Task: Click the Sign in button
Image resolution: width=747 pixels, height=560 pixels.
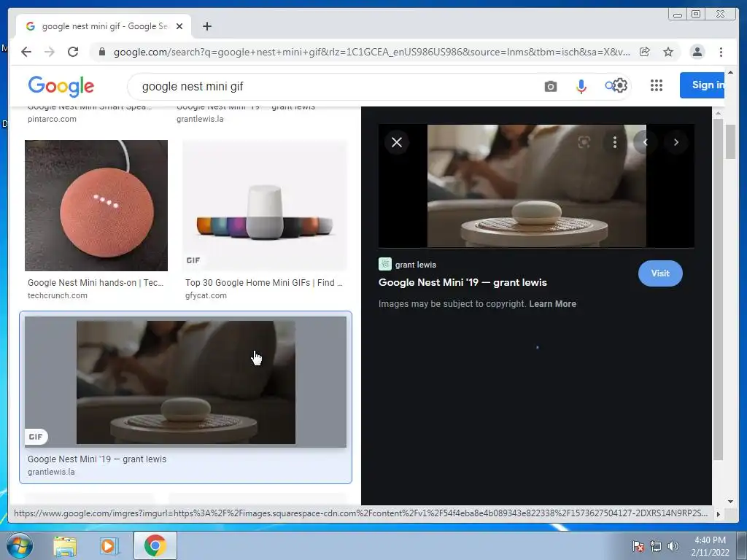Action: coord(703,85)
